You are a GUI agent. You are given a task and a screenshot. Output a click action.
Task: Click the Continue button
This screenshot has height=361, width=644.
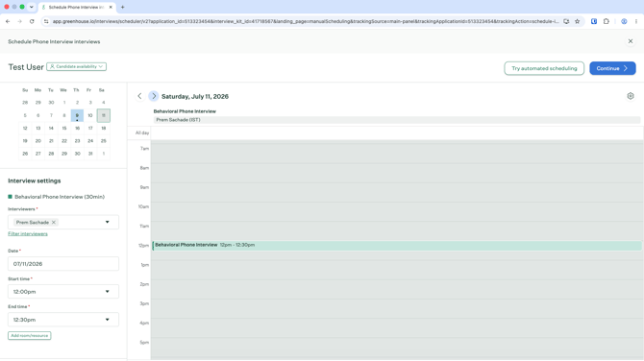[x=613, y=68]
